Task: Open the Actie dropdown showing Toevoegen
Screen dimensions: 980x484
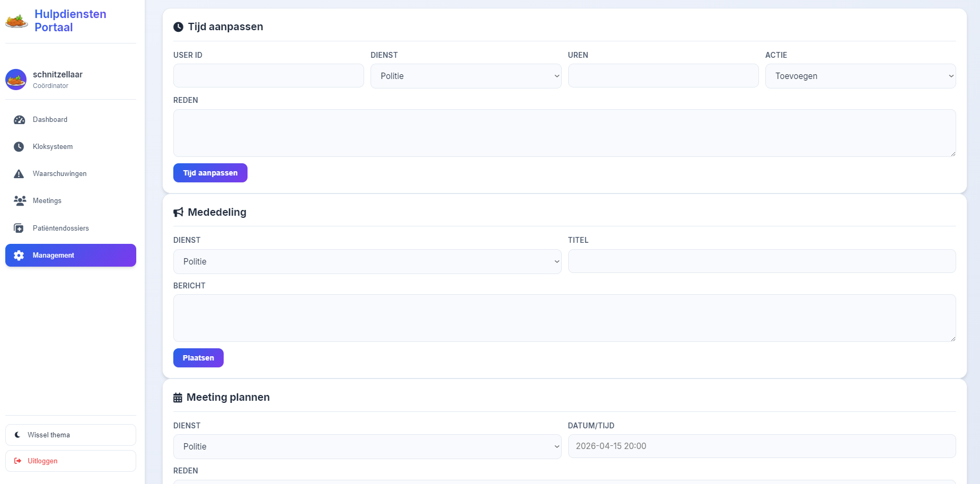Action: pyautogui.click(x=860, y=76)
